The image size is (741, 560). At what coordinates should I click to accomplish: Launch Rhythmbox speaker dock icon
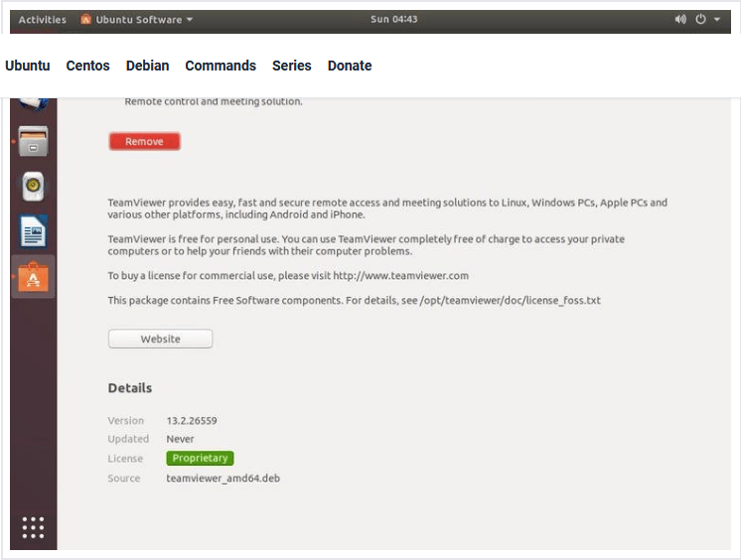(33, 187)
